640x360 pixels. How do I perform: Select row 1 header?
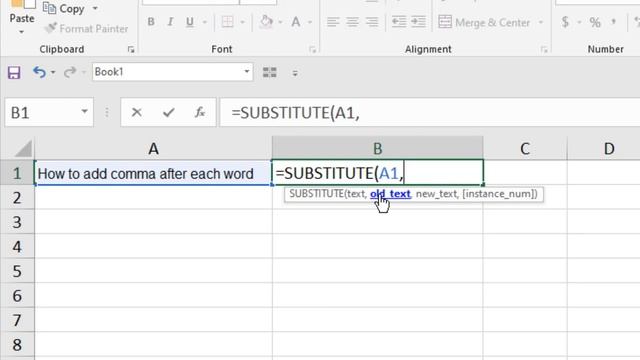click(x=17, y=173)
